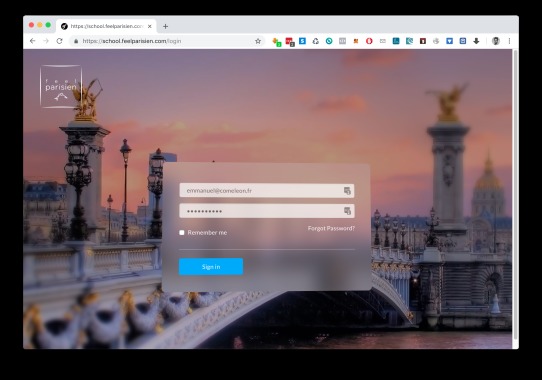Click the blue Sign in button
Viewport: 542px width, 380px height.
click(211, 267)
